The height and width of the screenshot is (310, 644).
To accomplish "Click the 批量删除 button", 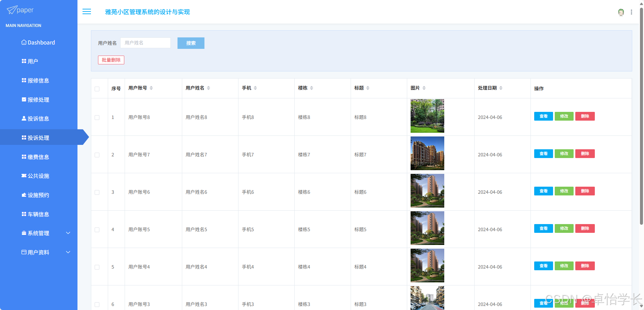I will 111,60.
